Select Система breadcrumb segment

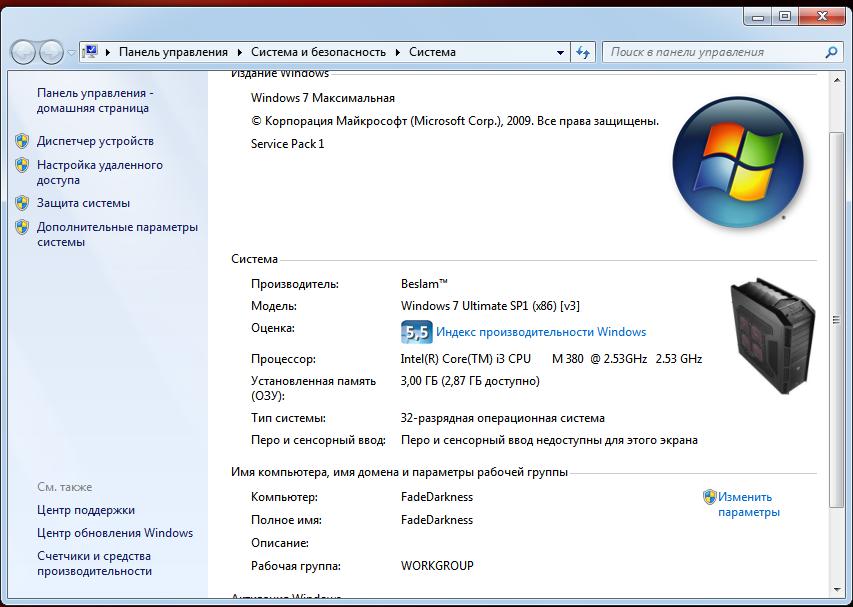pyautogui.click(x=432, y=52)
